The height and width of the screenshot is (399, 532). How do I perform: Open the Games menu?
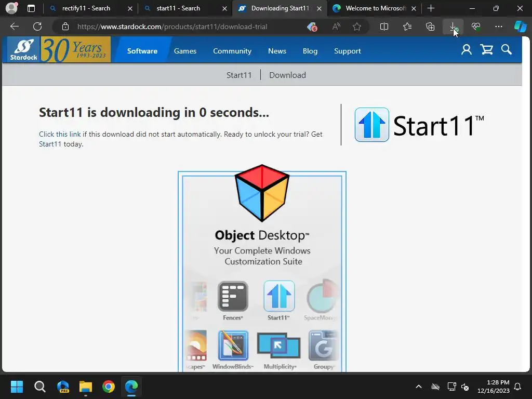click(x=185, y=51)
